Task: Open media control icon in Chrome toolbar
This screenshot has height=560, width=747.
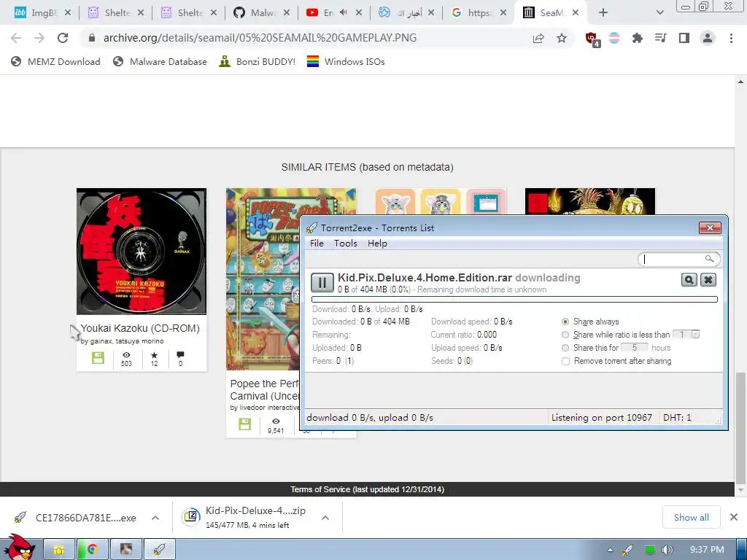Action: (660, 38)
